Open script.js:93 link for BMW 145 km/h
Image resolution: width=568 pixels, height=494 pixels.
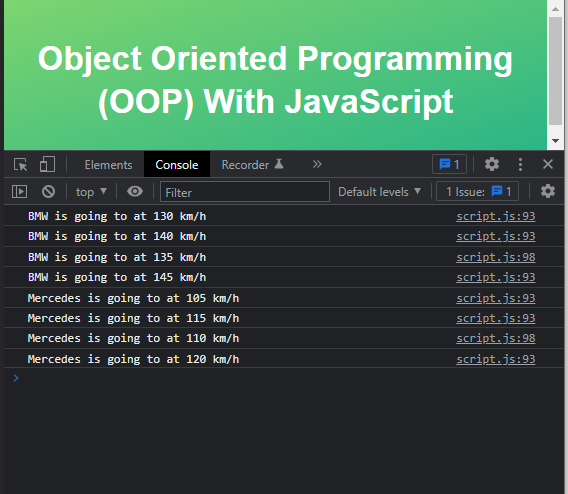[x=496, y=277]
